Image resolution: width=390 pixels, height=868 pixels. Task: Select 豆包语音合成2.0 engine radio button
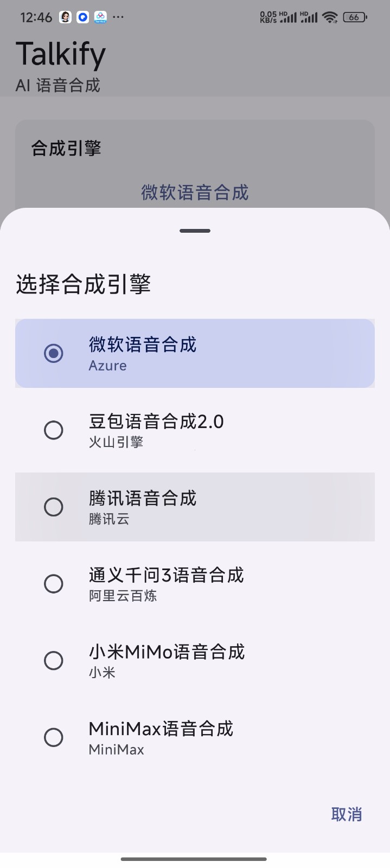click(53, 430)
